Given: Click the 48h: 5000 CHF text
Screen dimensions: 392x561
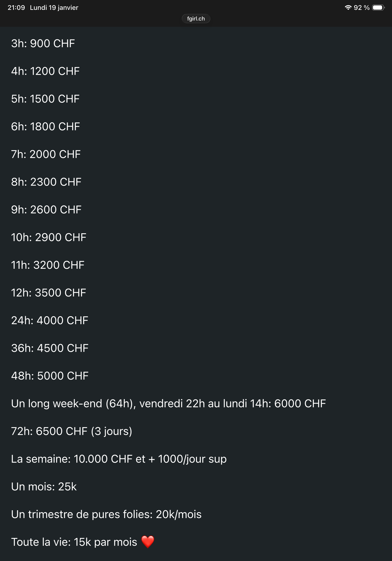Looking at the screenshot, I should pyautogui.click(x=50, y=376).
